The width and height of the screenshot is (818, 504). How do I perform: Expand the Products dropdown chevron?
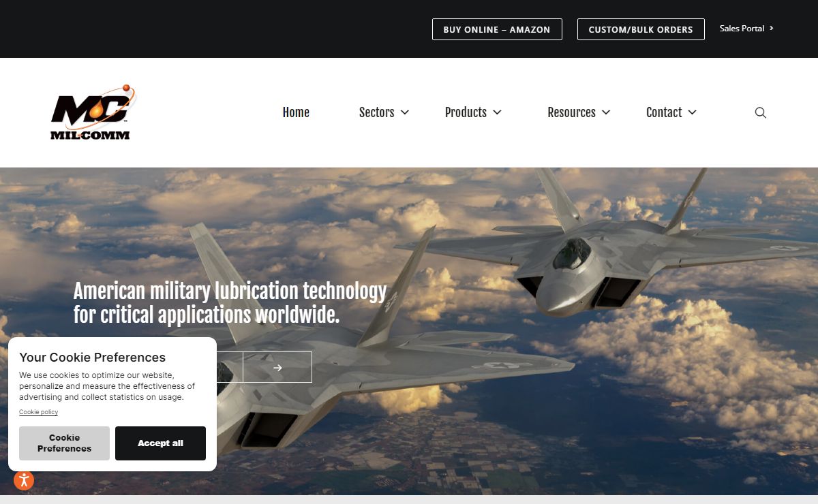pyautogui.click(x=497, y=112)
